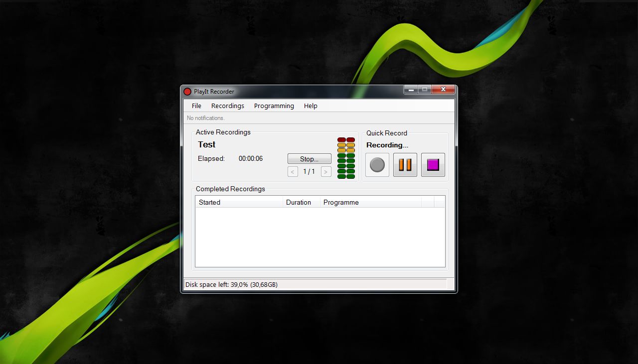This screenshot has width=638, height=364.
Task: Sort recordings by the Duration column
Action: pos(298,202)
